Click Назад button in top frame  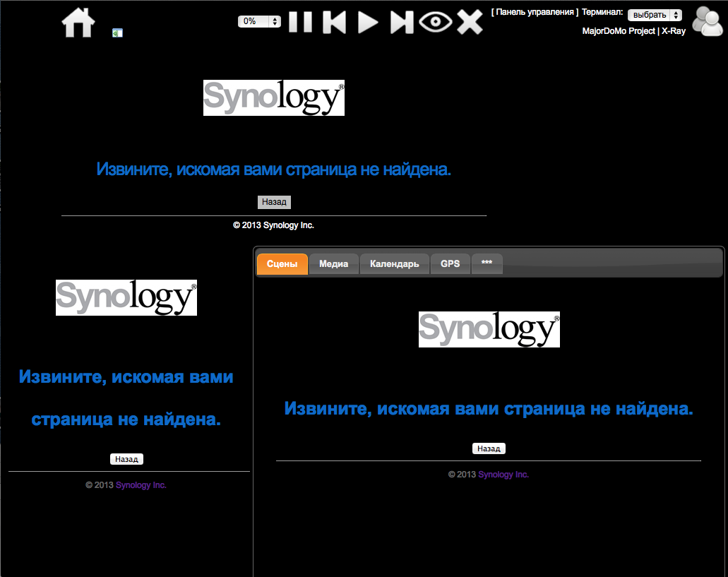pyautogui.click(x=274, y=202)
